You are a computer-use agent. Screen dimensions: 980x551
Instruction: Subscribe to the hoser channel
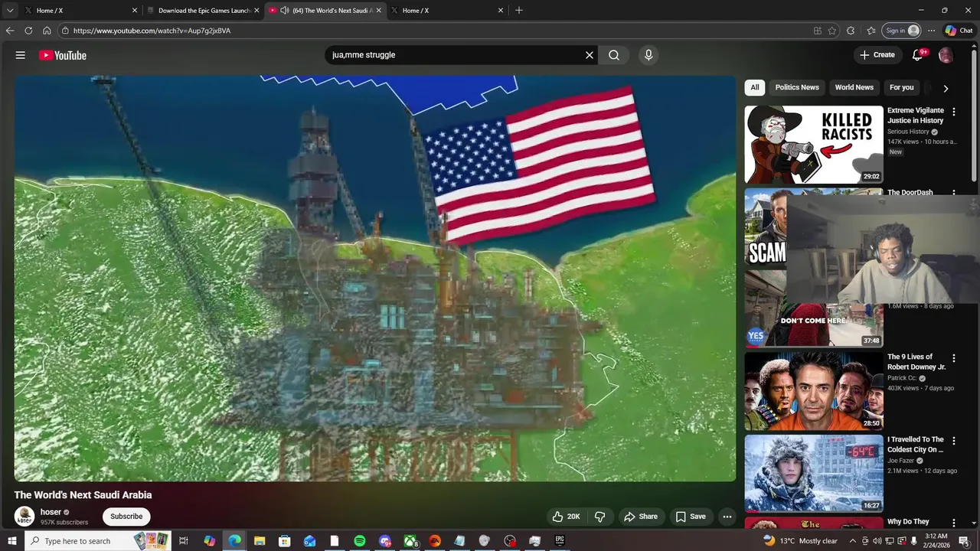(126, 517)
